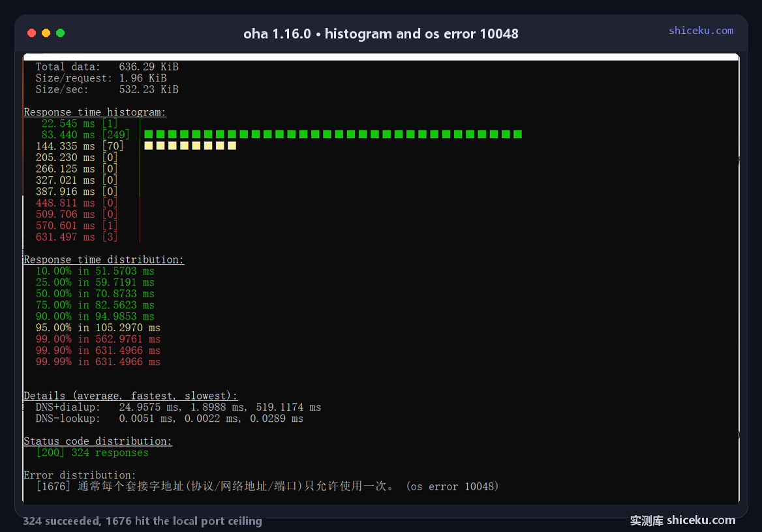Image resolution: width=762 pixels, height=532 pixels.
Task: Select the '[200] 324 responses' line
Action: coord(93,453)
